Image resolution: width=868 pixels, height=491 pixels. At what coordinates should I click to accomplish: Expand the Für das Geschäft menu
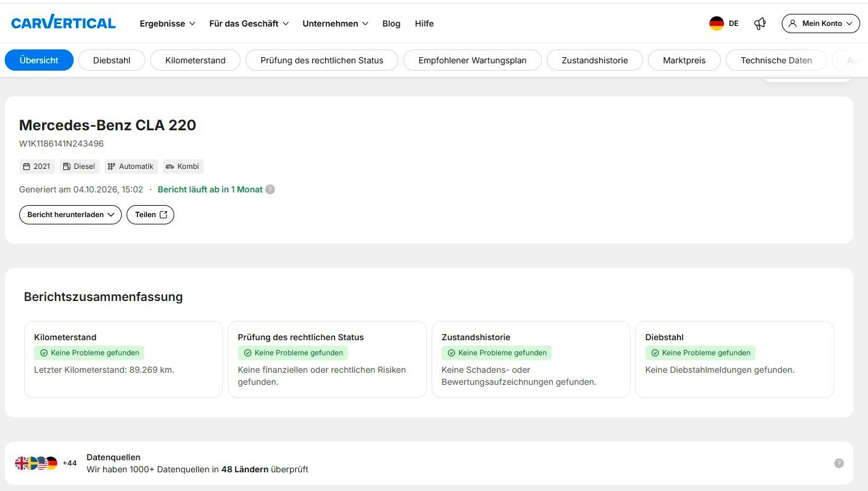249,24
